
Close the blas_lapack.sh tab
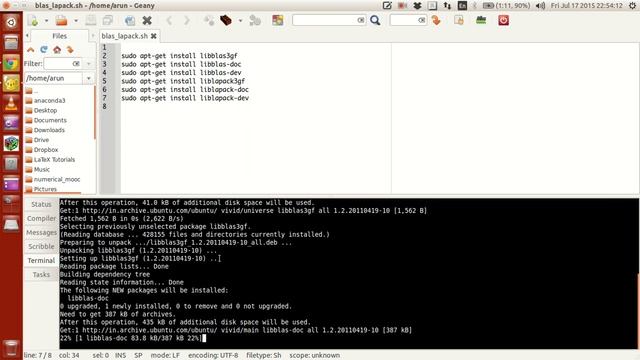click(x=153, y=36)
